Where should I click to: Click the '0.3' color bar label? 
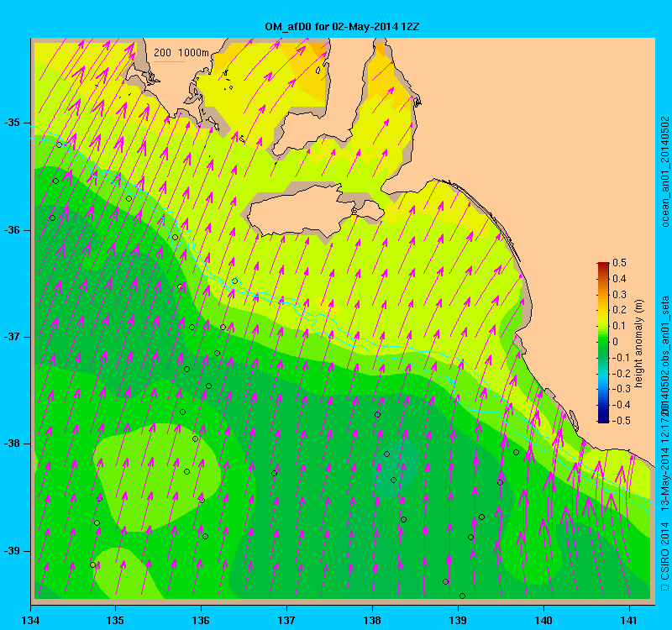click(x=620, y=295)
